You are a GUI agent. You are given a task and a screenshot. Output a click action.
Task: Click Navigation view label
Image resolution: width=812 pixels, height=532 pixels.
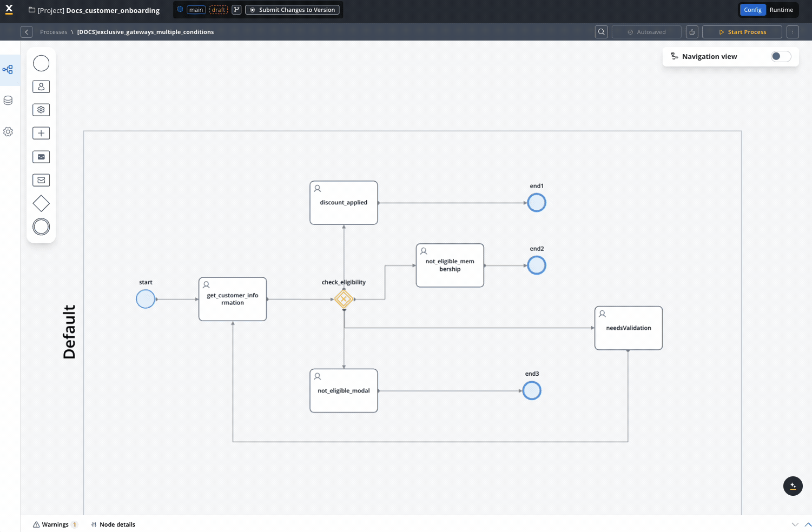tap(709, 56)
